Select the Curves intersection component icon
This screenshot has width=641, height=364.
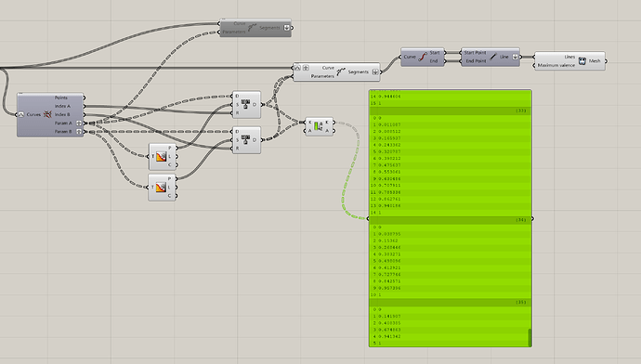click(x=47, y=114)
